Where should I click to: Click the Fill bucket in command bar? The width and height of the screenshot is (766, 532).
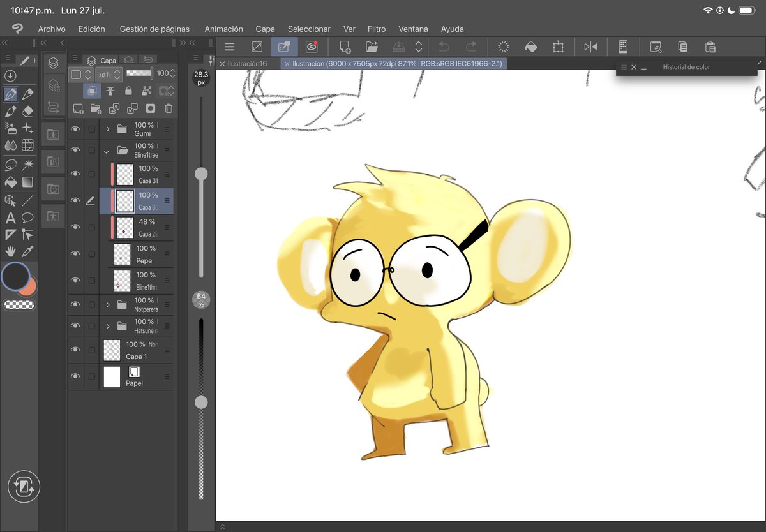[530, 47]
